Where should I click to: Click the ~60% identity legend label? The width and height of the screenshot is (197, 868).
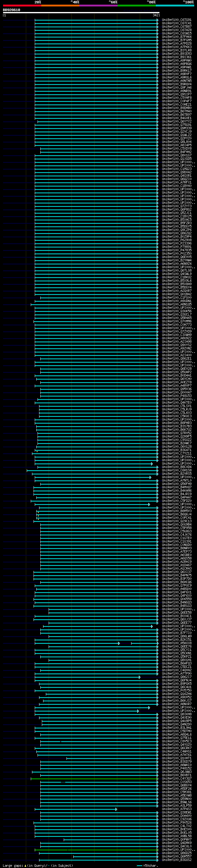point(113,2)
